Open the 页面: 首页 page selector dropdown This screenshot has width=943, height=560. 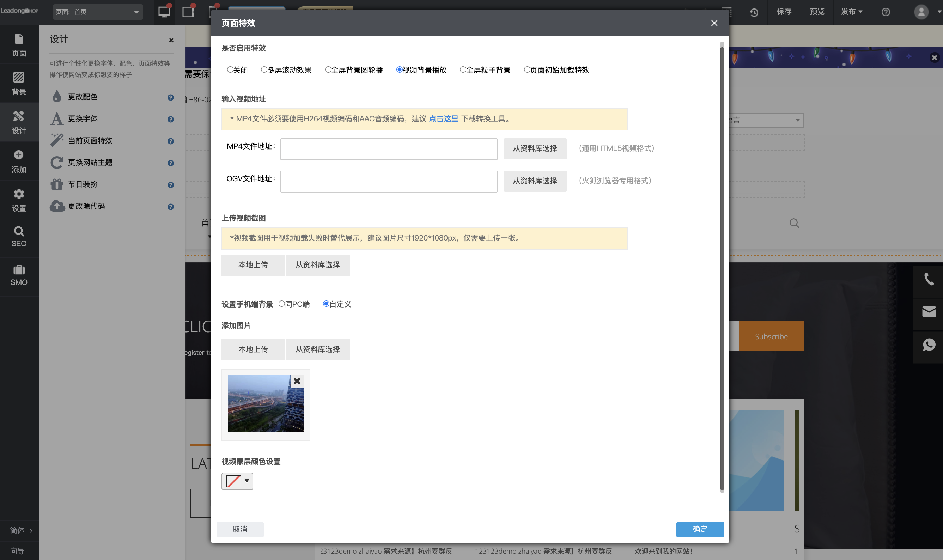point(97,12)
